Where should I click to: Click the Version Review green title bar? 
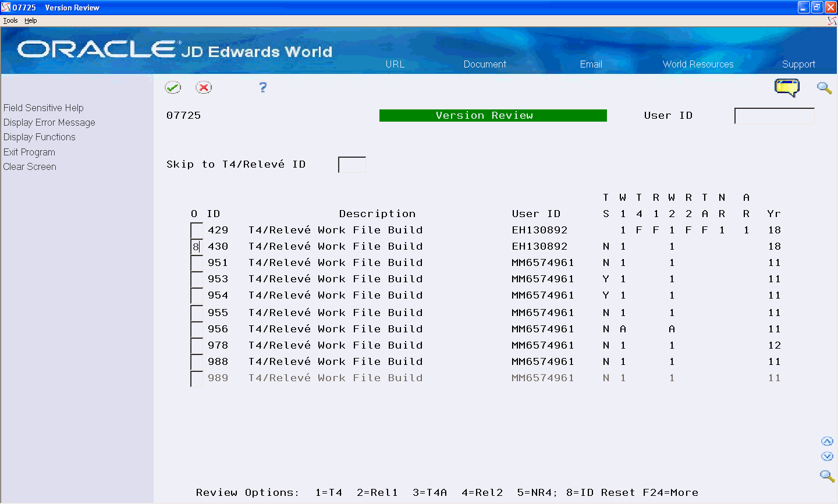[x=493, y=115]
